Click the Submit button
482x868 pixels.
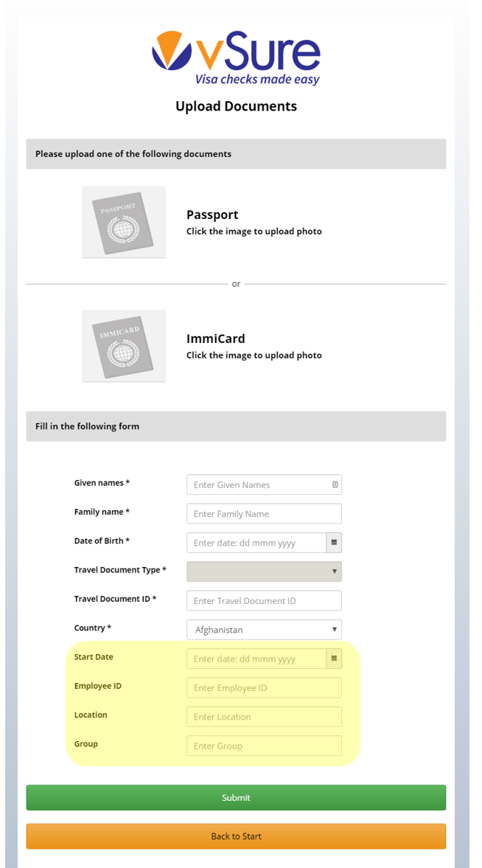[x=236, y=798]
